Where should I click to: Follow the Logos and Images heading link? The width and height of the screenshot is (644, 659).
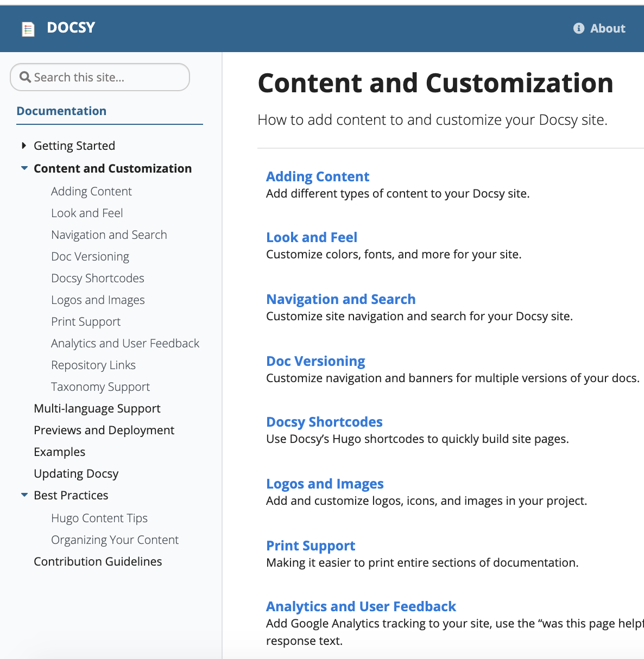pyautogui.click(x=325, y=484)
